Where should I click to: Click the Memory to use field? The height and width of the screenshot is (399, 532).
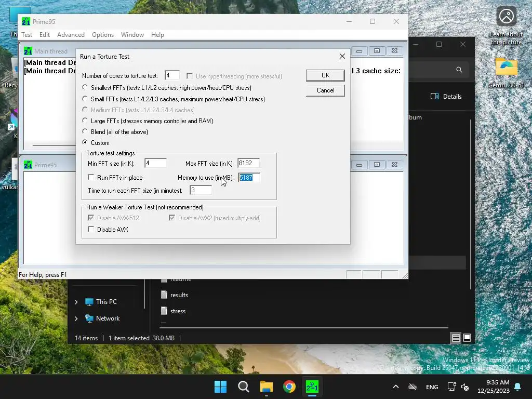249,178
